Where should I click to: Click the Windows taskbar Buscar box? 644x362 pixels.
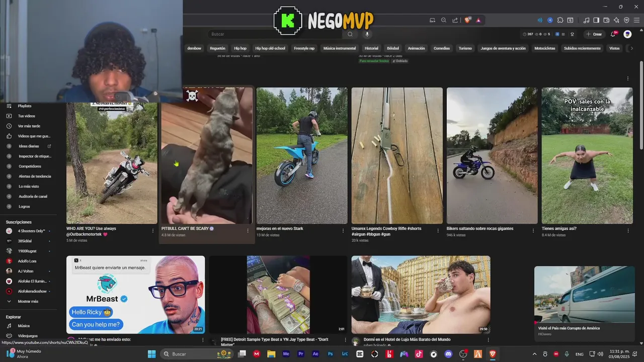click(197, 354)
